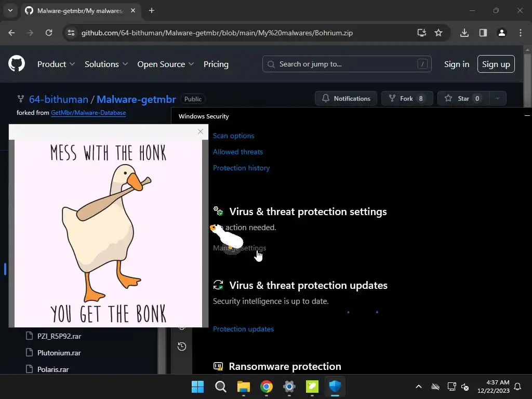Open PZI_R5P92.rar file
The width and height of the screenshot is (532, 399).
pyautogui.click(x=59, y=336)
